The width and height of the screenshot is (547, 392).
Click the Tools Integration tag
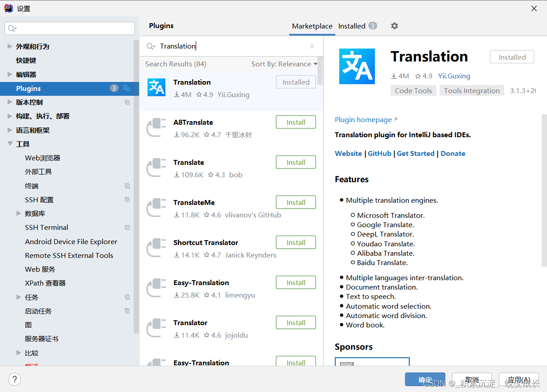[x=472, y=90]
